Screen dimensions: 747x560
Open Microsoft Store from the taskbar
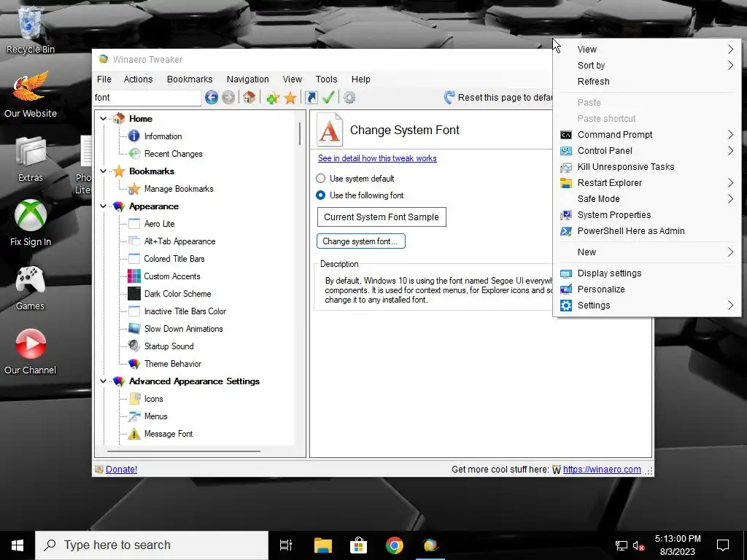pos(358,545)
